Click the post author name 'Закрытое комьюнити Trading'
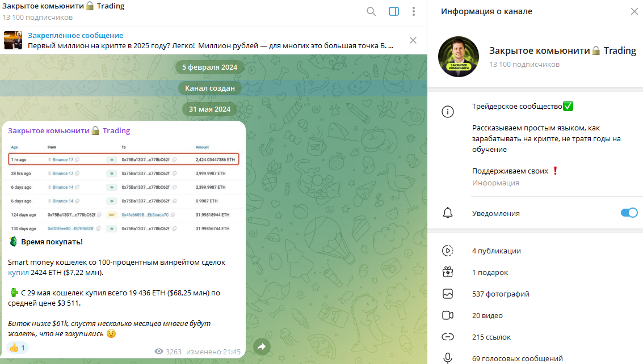This screenshot has width=643, height=364. pyautogui.click(x=69, y=130)
